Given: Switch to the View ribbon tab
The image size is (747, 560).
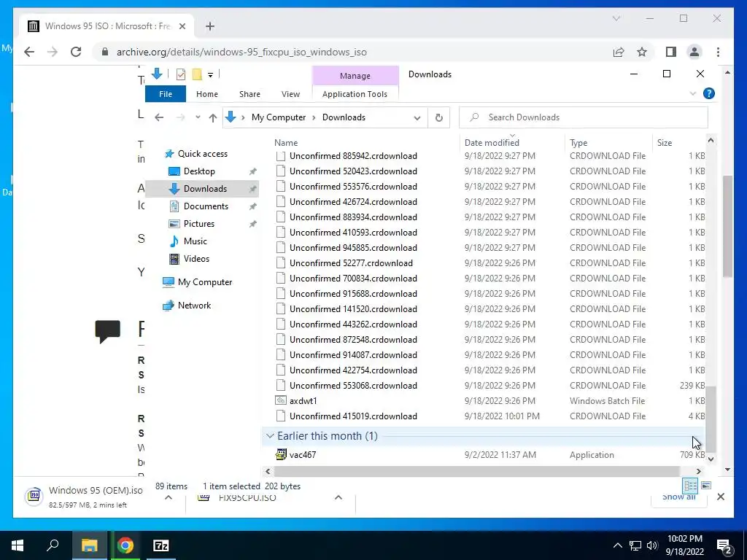Looking at the screenshot, I should (x=290, y=94).
